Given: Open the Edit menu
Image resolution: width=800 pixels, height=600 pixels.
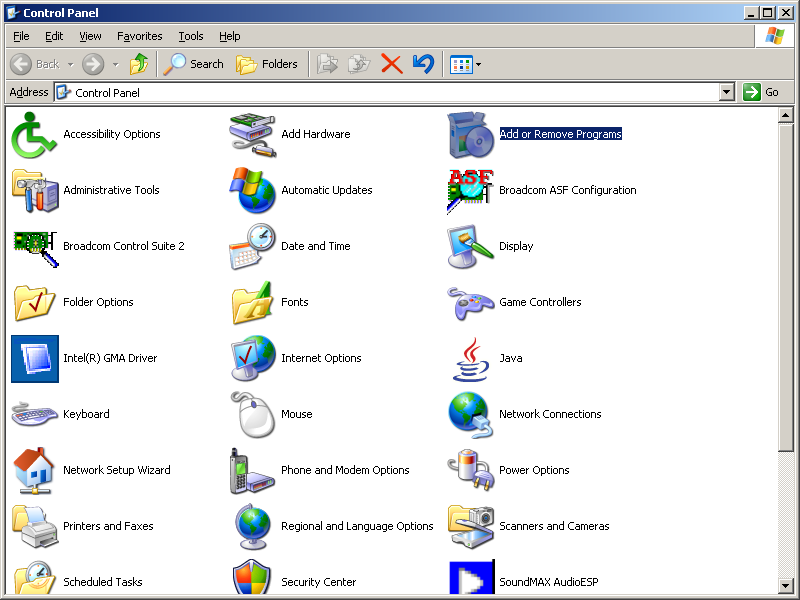Looking at the screenshot, I should (x=54, y=36).
